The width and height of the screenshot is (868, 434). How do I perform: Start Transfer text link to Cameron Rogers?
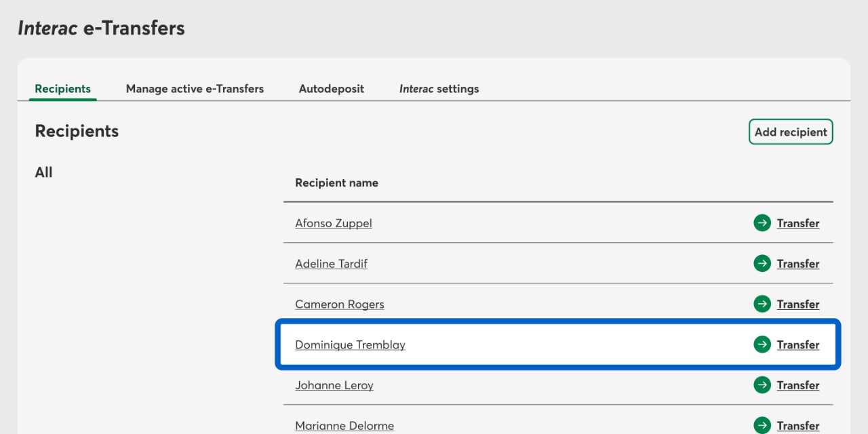tap(797, 304)
